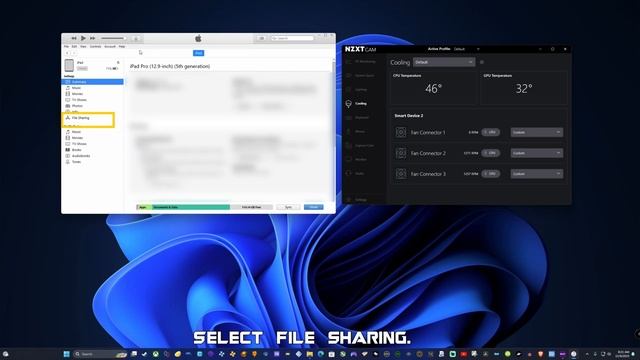The image size is (640, 360).
Task: Click the Windows Start button on taskbar
Action: [67, 354]
